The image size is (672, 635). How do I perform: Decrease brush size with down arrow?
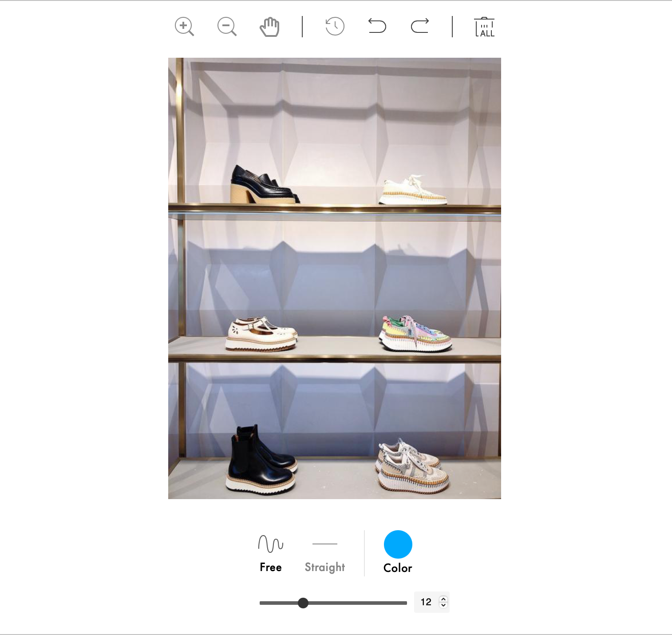click(443, 605)
